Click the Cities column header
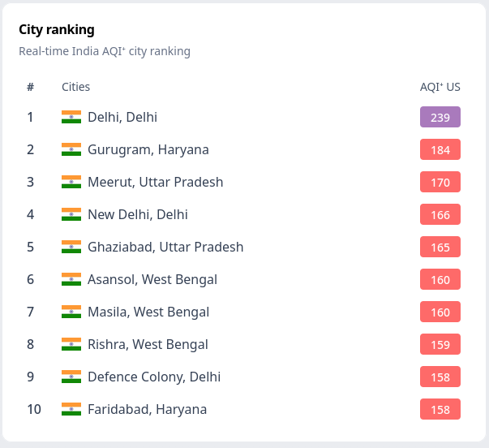489x448 pixels. [x=75, y=87]
